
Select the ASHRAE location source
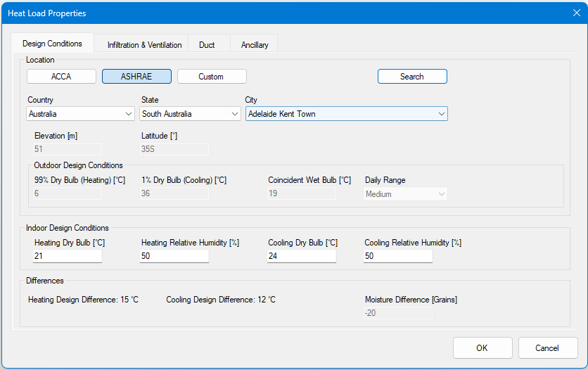click(x=136, y=77)
